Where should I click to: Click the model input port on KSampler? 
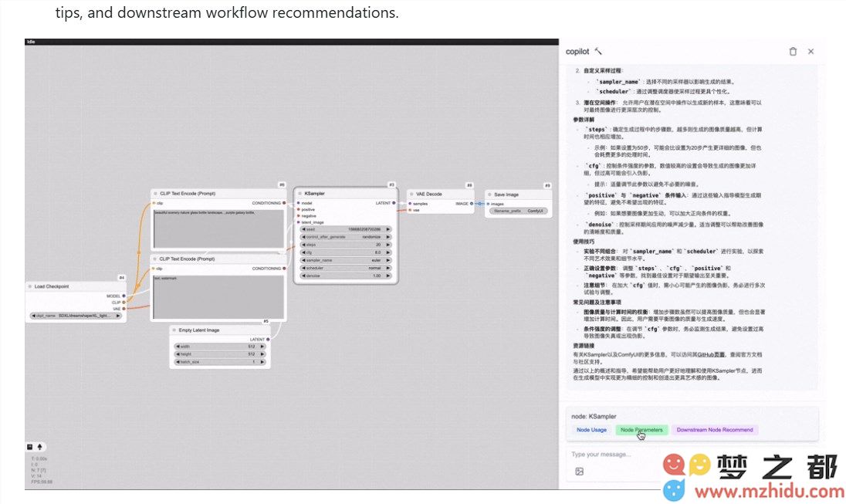click(299, 203)
